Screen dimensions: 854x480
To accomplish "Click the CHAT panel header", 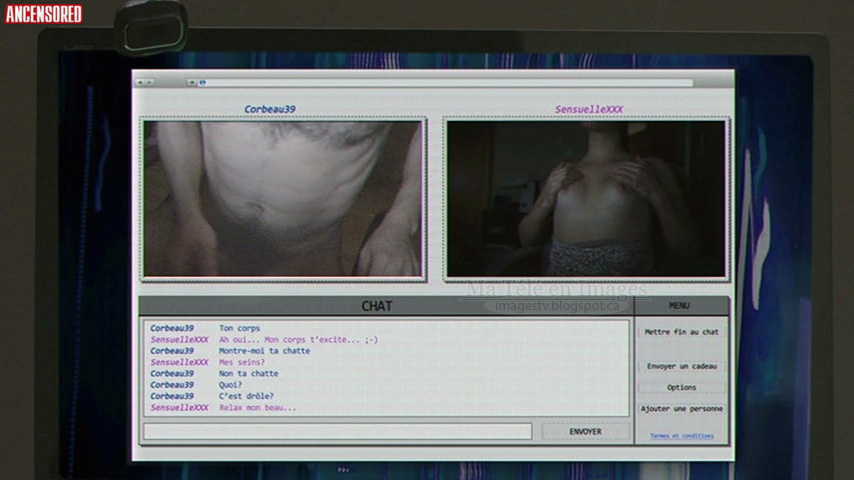I will (377, 306).
